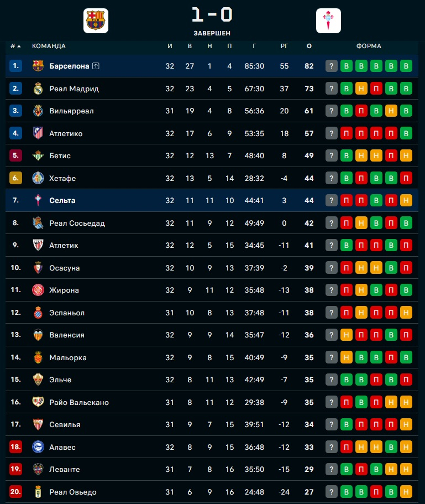
Task: Click the Betis club logo
Action: pos(38,155)
